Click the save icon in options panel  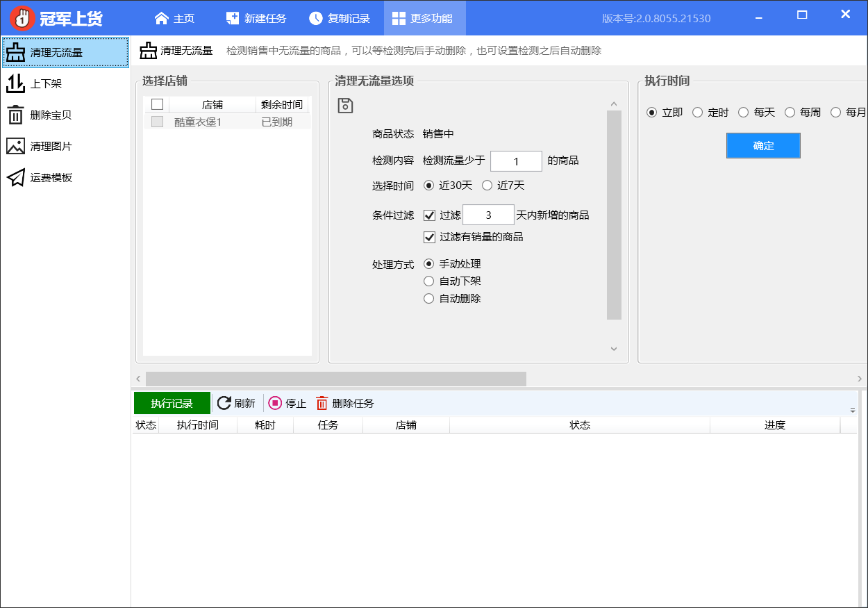pyautogui.click(x=345, y=106)
